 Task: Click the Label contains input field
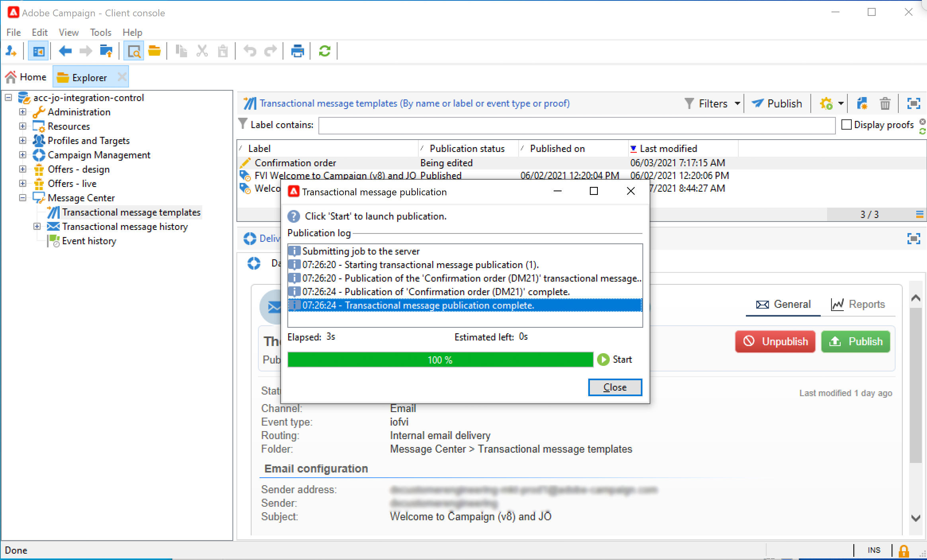pos(576,125)
